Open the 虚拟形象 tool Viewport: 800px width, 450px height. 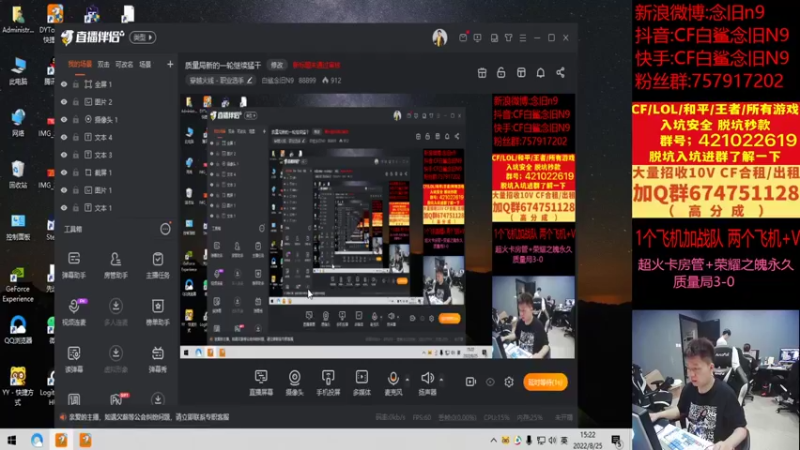tap(116, 359)
